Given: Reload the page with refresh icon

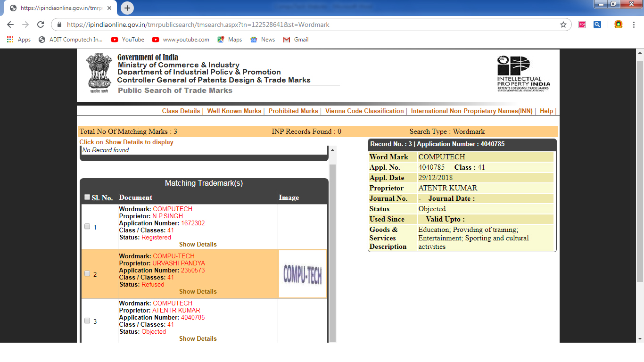Looking at the screenshot, I should click(x=41, y=25).
